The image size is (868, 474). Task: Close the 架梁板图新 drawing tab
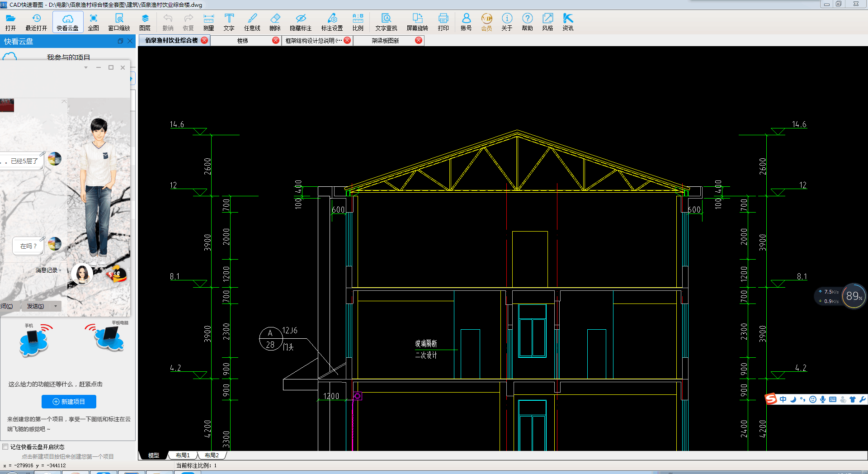coord(419,40)
